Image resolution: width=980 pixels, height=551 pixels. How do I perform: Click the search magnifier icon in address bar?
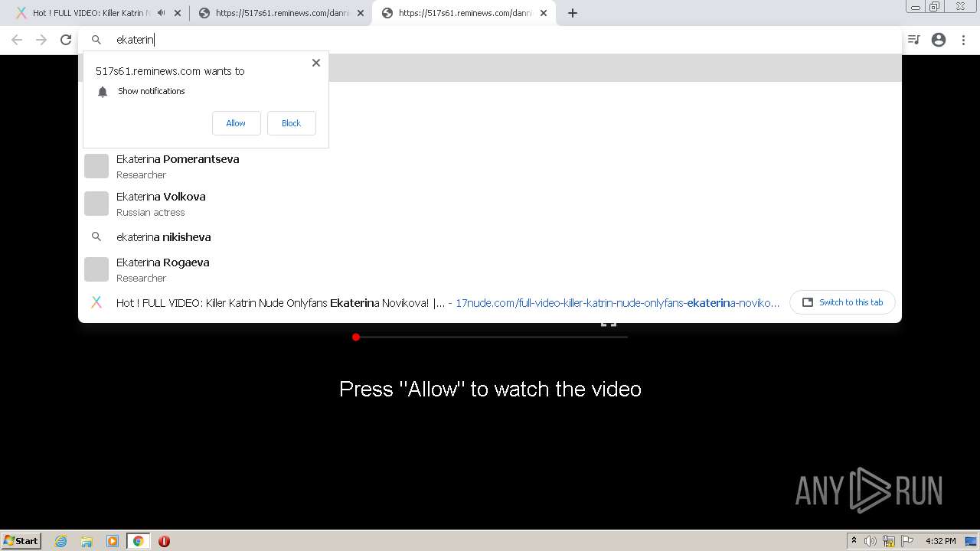96,40
